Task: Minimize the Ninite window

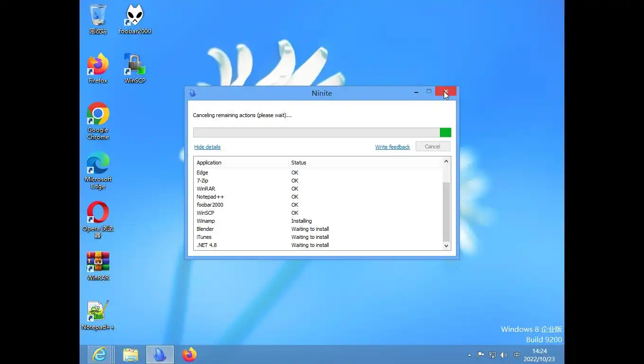Action: click(416, 92)
